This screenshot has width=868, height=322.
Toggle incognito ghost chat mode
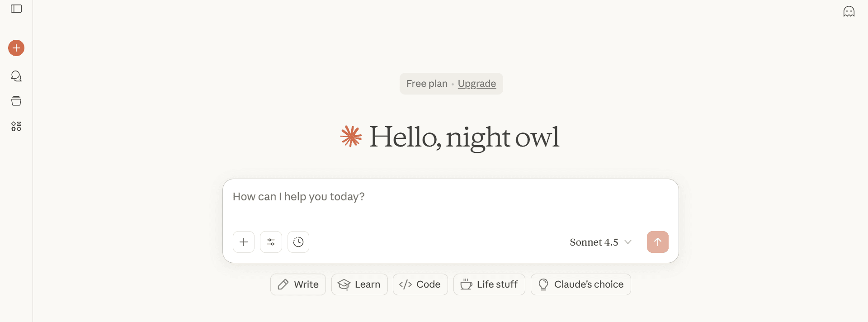point(849,11)
